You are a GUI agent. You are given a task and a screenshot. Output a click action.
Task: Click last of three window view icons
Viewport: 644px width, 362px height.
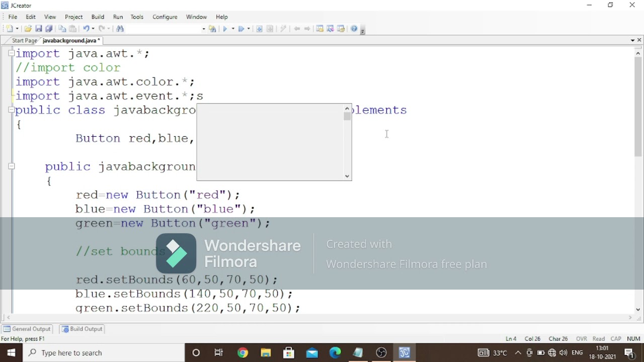[x=341, y=29]
